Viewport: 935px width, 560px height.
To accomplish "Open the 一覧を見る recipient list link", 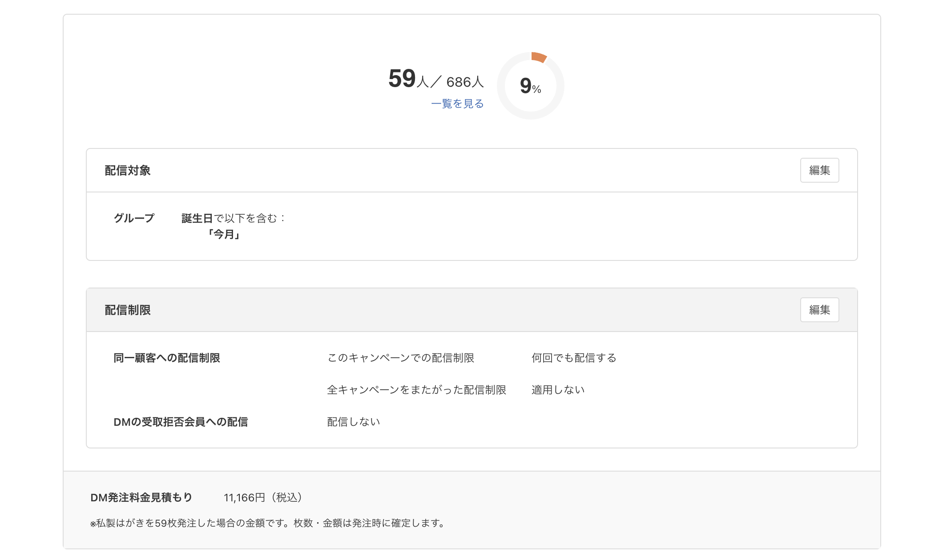I will tap(457, 104).
